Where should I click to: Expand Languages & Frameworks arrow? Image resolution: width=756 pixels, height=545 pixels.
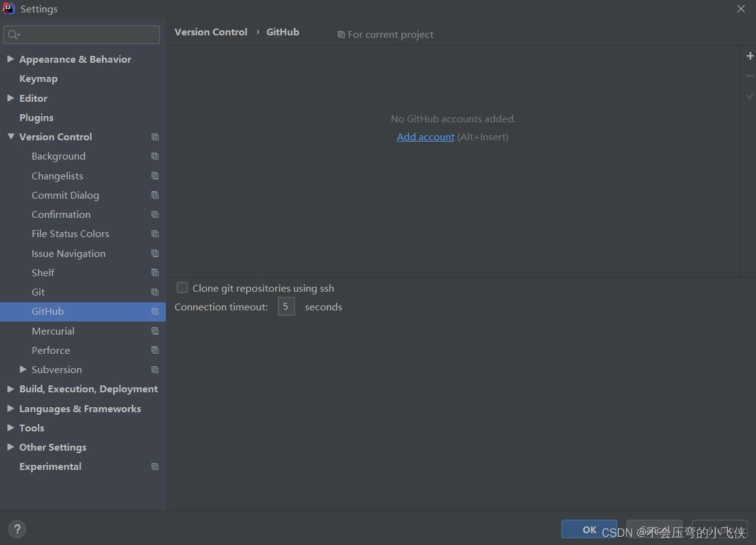pyautogui.click(x=11, y=408)
